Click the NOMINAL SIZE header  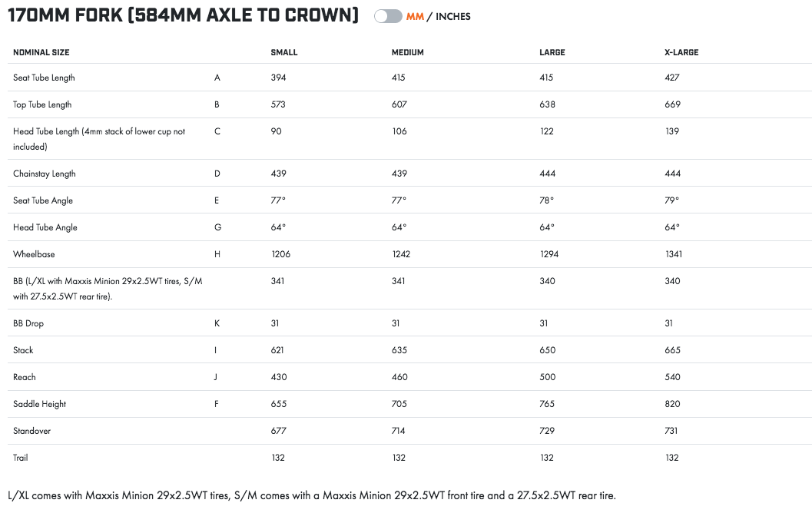click(x=41, y=52)
